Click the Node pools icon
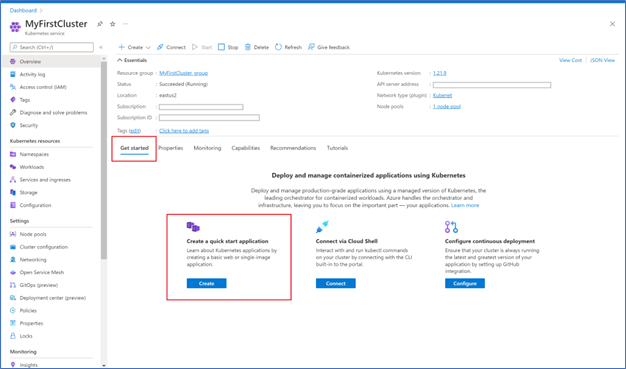626x369 pixels. click(13, 234)
